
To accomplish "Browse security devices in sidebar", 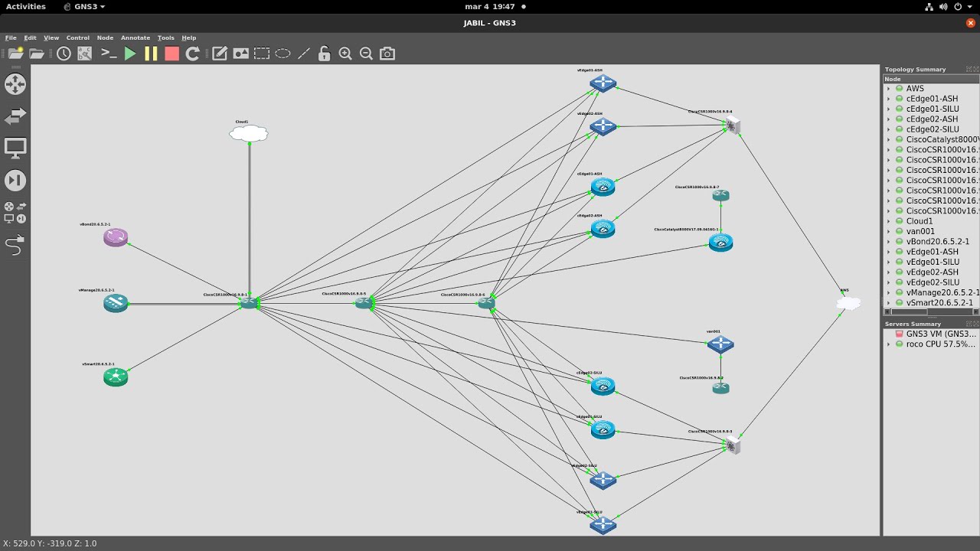I will (15, 181).
